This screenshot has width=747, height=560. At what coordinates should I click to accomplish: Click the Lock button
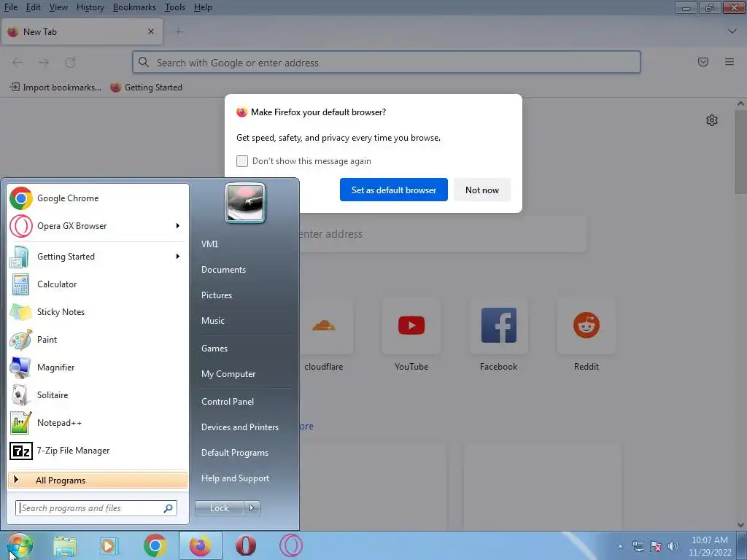(x=219, y=508)
